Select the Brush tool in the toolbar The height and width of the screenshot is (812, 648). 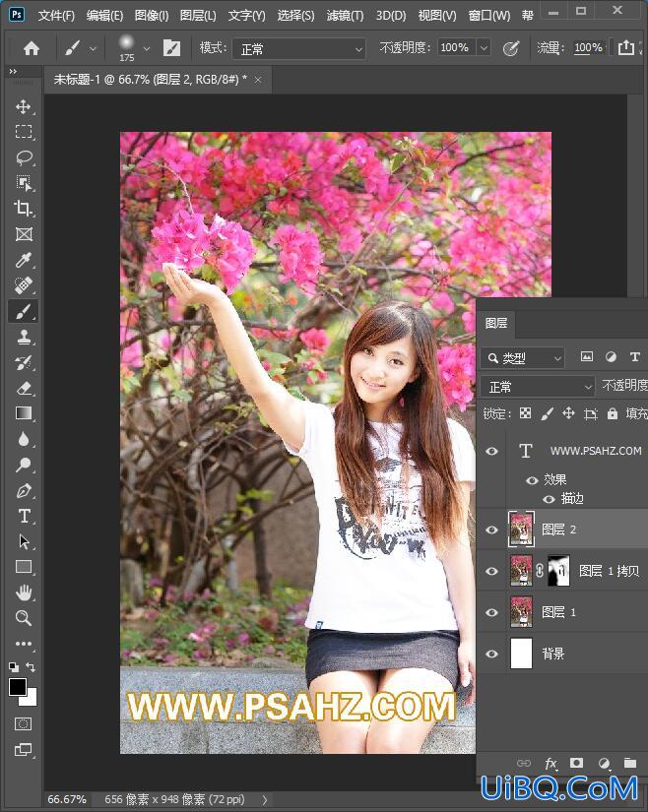[x=24, y=311]
